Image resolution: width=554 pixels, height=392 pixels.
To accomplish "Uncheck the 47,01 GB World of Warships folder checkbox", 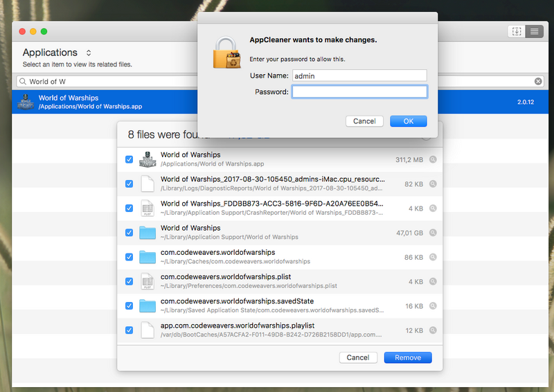I will coord(129,233).
